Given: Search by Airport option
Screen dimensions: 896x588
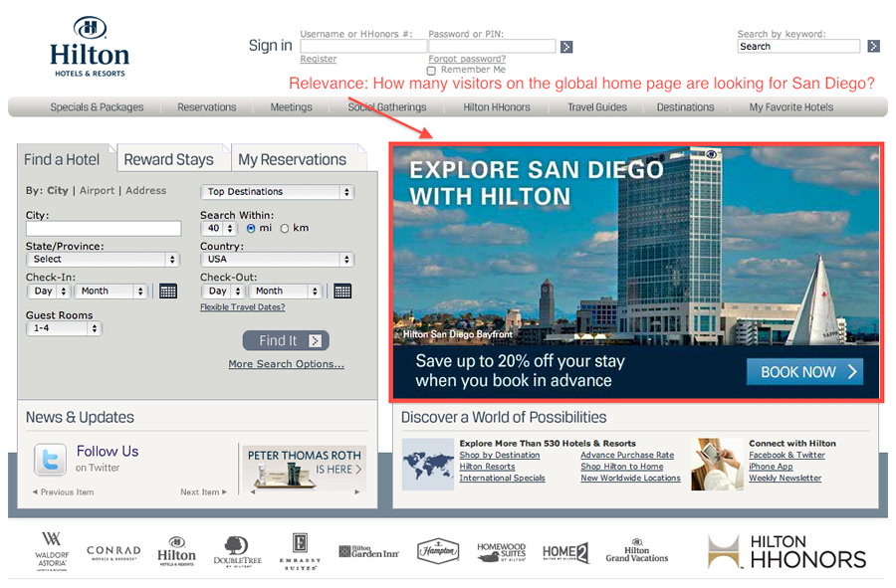Looking at the screenshot, I should point(98,191).
